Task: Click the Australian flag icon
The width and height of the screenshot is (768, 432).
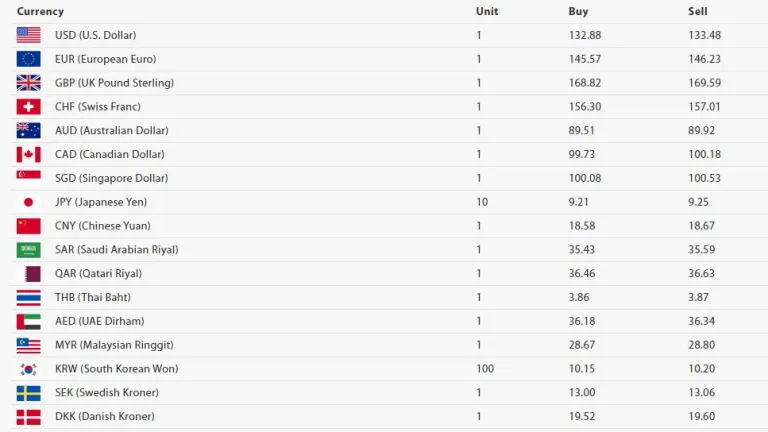Action: click(x=28, y=130)
